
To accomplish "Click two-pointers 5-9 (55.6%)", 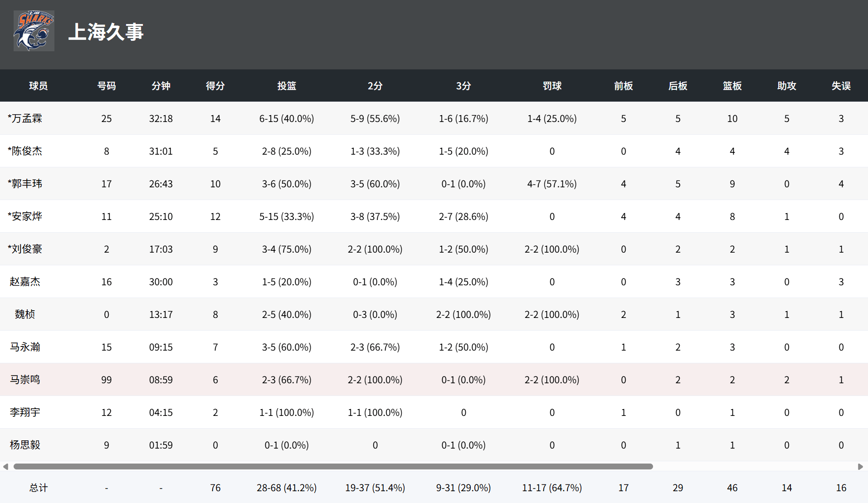I will point(375,118).
